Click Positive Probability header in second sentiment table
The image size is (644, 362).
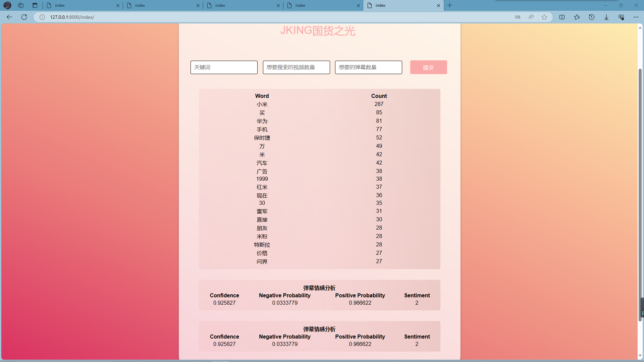pyautogui.click(x=360, y=337)
